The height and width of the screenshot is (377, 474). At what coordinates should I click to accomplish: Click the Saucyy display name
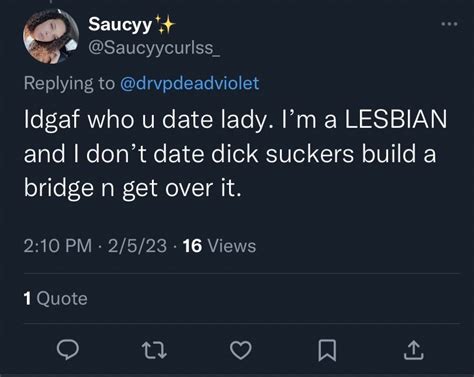click(x=120, y=24)
